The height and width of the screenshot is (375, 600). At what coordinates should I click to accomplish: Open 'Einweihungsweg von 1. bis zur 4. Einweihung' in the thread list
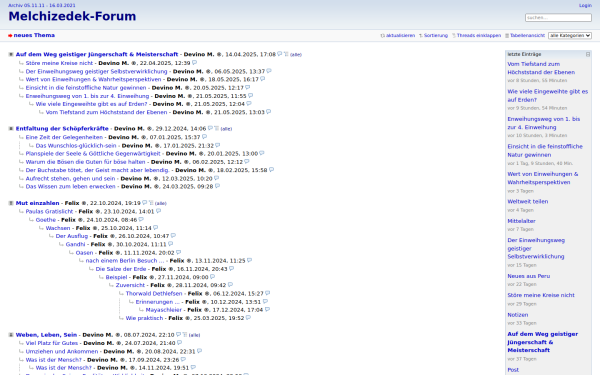[87, 96]
